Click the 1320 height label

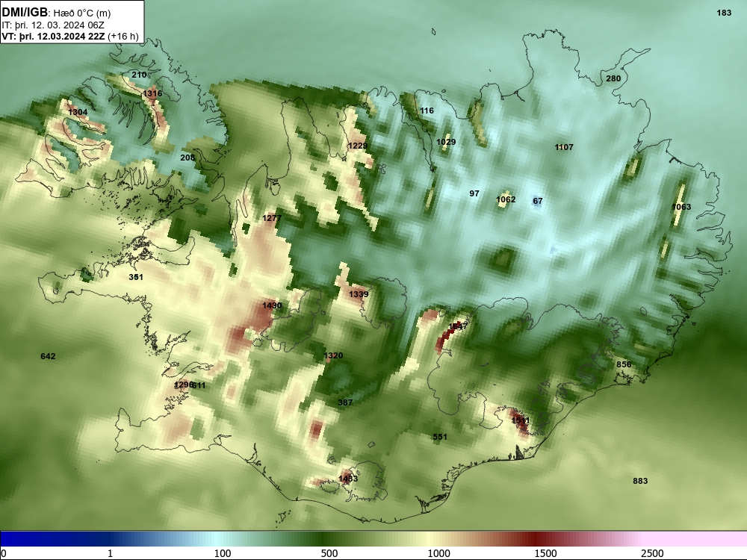click(333, 355)
